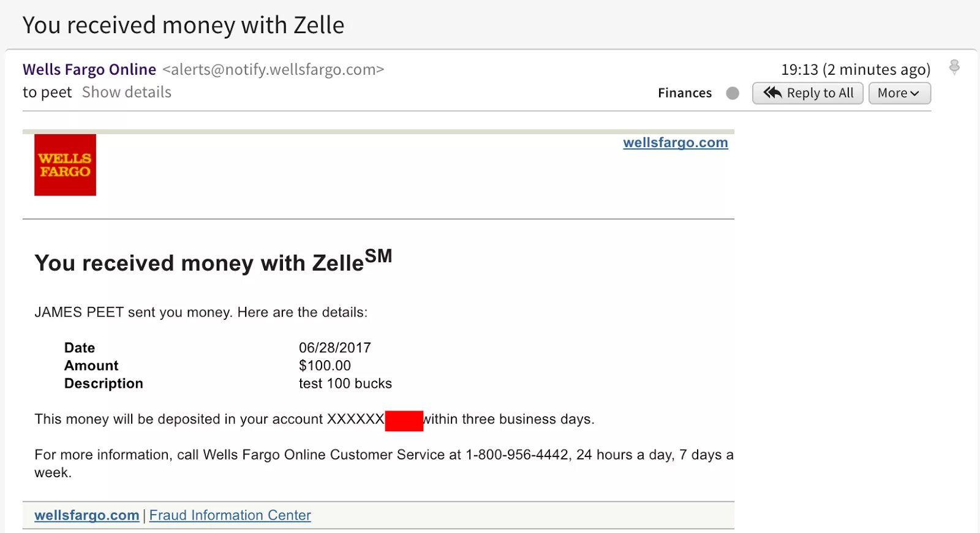This screenshot has height=533, width=980.
Task: Toggle the pin icon on the message
Action: (954, 67)
